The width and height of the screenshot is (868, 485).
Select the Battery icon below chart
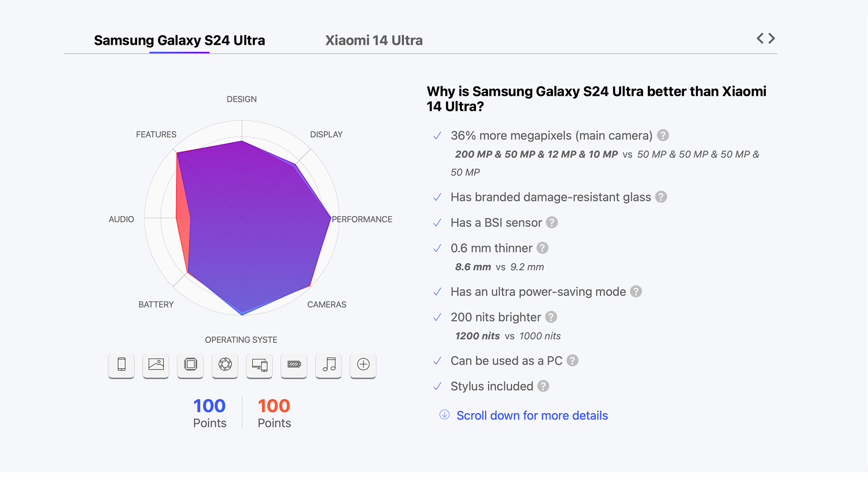tap(294, 365)
